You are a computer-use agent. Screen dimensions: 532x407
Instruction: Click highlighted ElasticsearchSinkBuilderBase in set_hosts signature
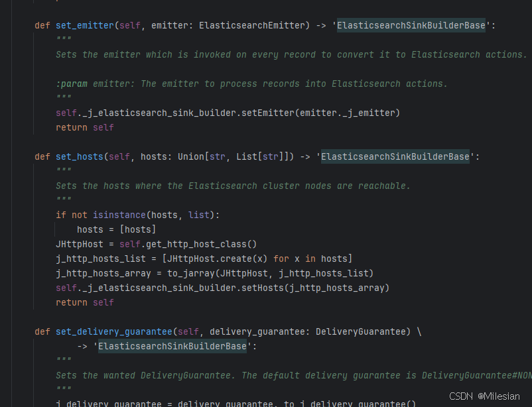(395, 156)
